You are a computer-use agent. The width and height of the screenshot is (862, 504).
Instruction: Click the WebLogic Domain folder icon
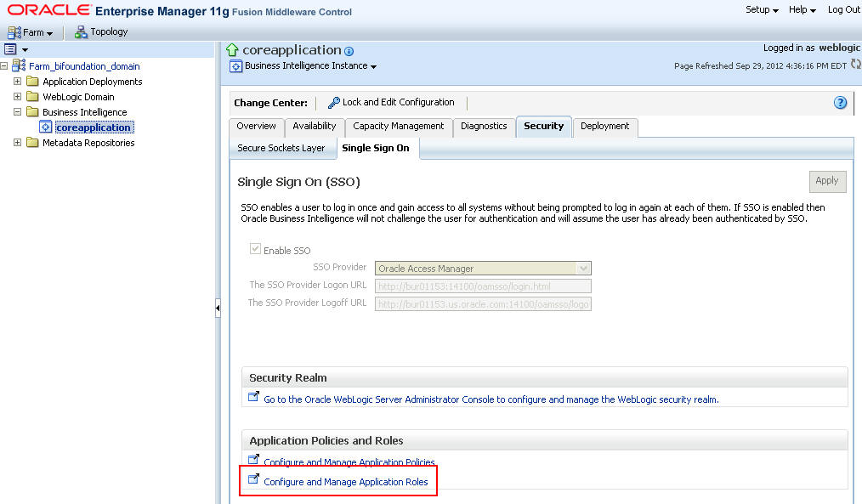pos(32,97)
